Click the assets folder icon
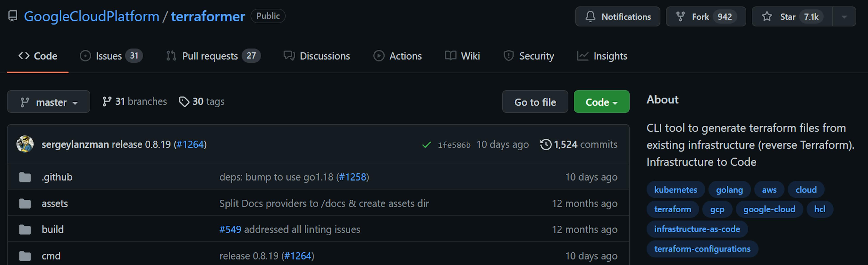The image size is (868, 265). pos(25,203)
